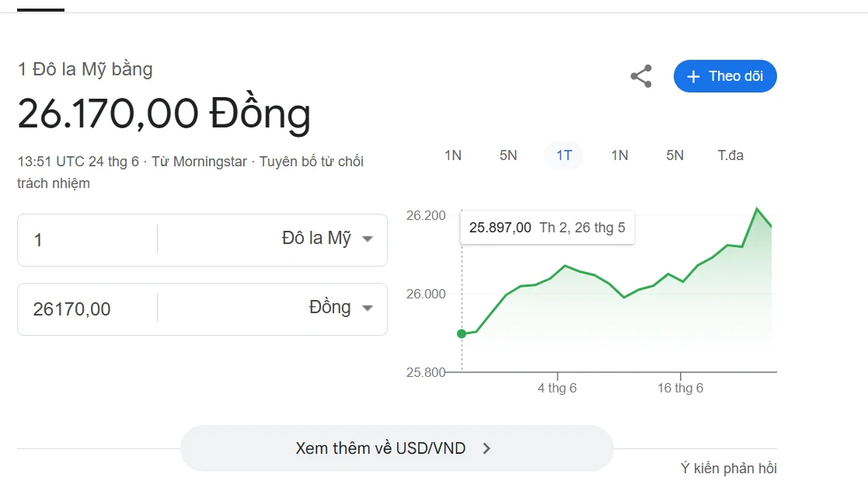Image resolution: width=868 pixels, height=502 pixels.
Task: Click the share icon
Action: pyautogui.click(x=640, y=76)
